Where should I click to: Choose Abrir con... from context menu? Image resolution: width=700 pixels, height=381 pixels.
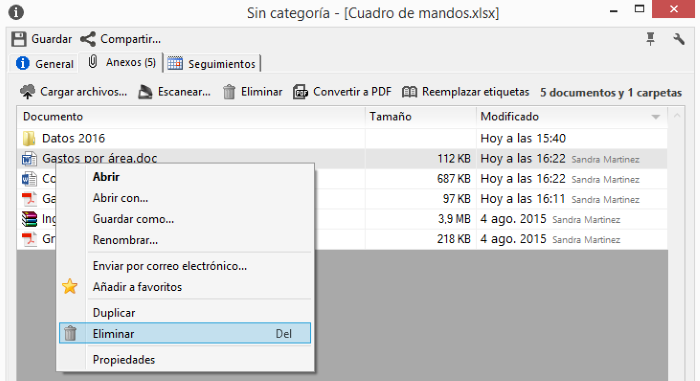tap(185, 198)
